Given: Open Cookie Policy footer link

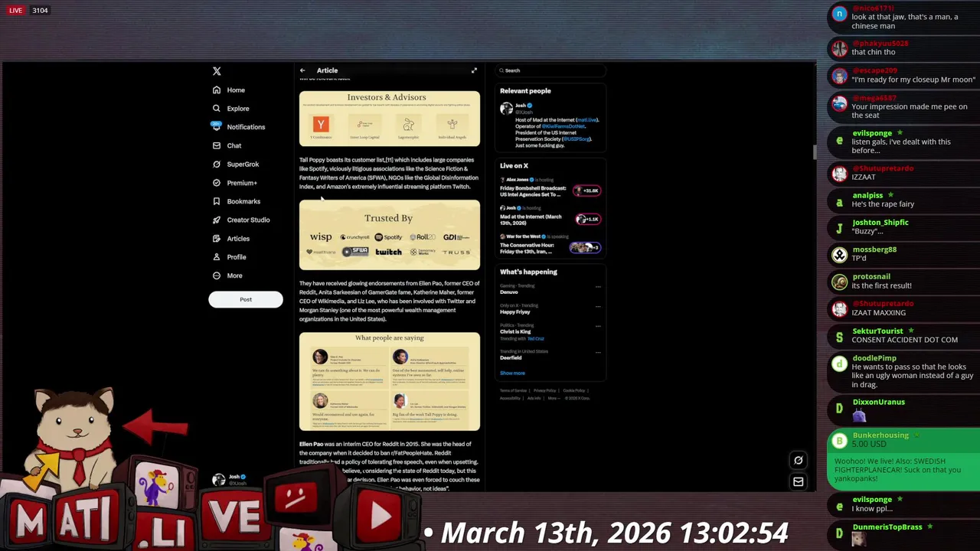Looking at the screenshot, I should 573,390.
